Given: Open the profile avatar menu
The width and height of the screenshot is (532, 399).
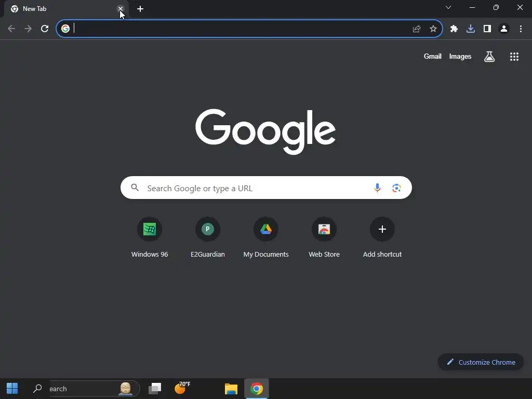Looking at the screenshot, I should (x=504, y=29).
